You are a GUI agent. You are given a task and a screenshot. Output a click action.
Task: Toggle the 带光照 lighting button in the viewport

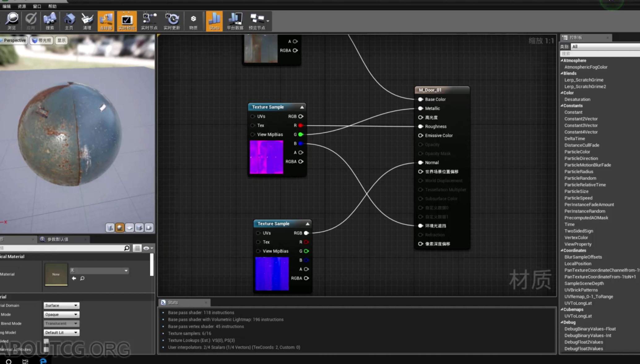pyautogui.click(x=41, y=40)
